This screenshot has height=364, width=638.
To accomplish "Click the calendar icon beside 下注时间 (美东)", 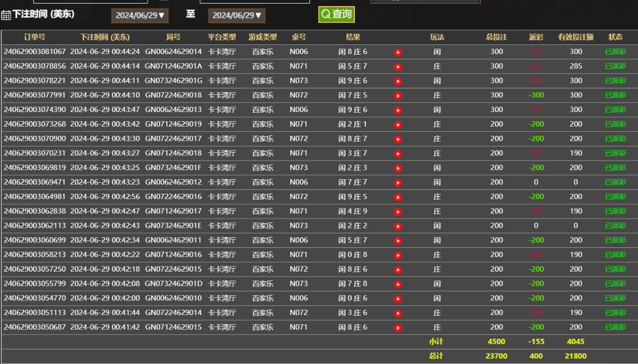I will (x=6, y=15).
